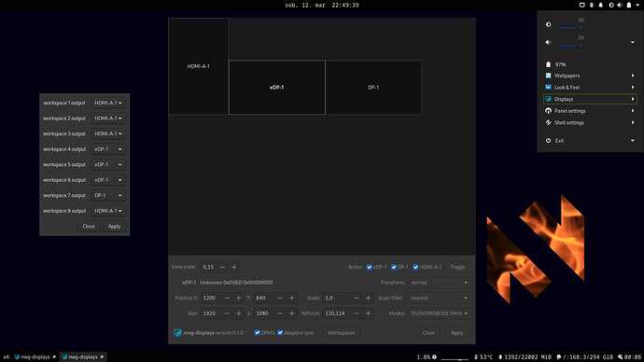
Task: Click the battery icon beside 97%
Action: [x=548, y=64]
